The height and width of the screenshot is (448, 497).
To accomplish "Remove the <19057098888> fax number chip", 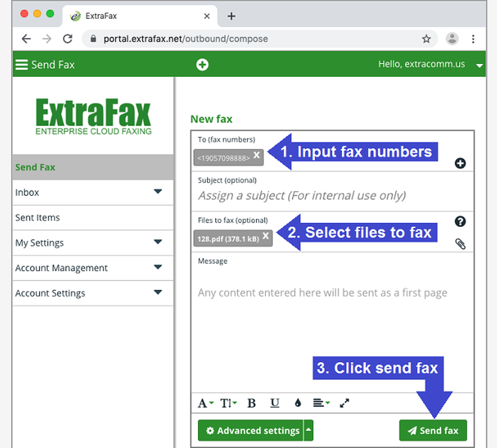I will click(257, 155).
